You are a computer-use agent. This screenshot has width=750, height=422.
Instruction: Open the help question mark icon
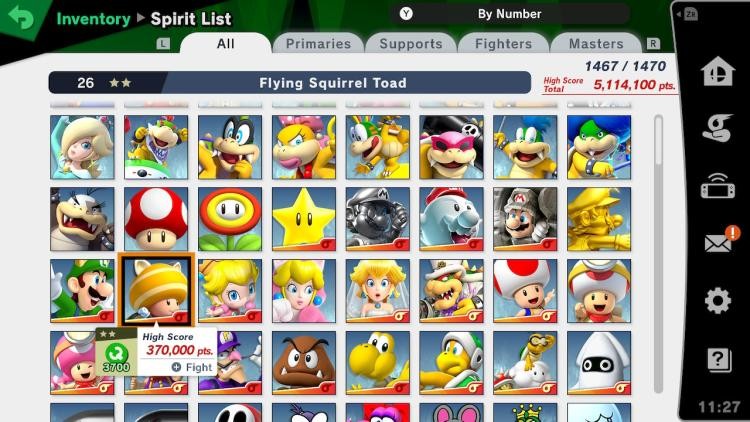click(x=719, y=359)
